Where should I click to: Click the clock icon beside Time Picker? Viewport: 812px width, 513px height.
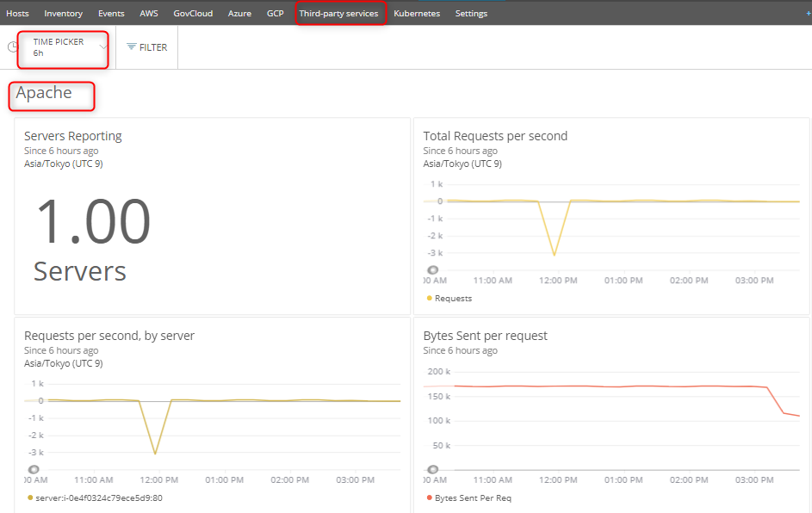[x=13, y=47]
